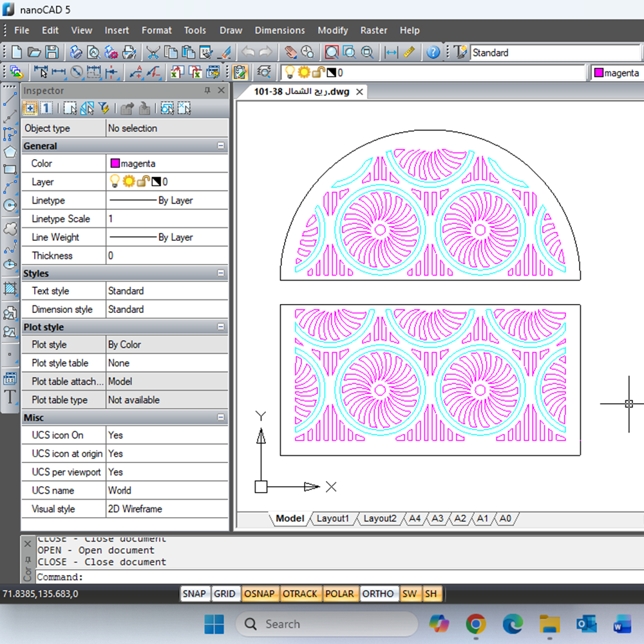Activate the Pan hand tool

click(x=291, y=53)
